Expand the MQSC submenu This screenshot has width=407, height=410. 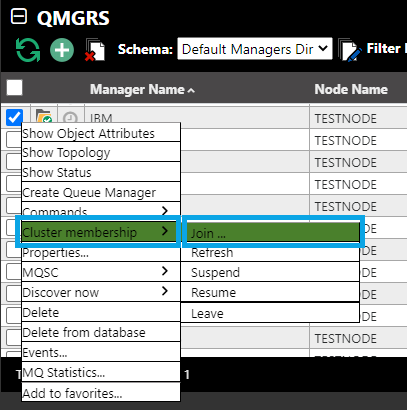point(101,272)
